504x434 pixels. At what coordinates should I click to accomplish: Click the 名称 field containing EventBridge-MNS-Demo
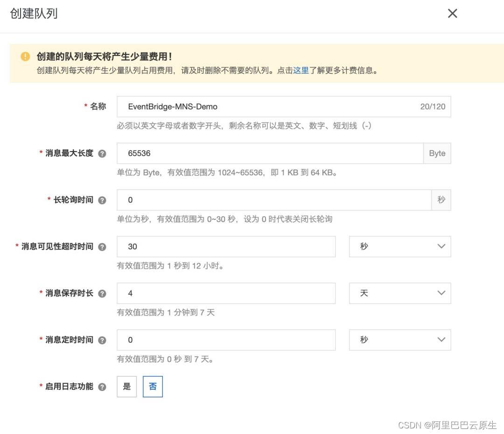pos(284,107)
